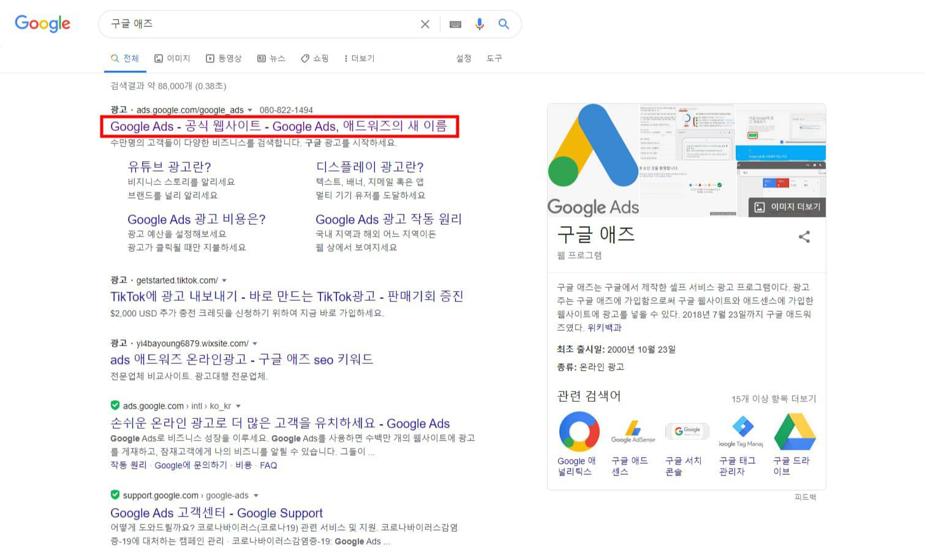
Task: Click 15개 이상 항목 더보기
Action: pos(774,399)
